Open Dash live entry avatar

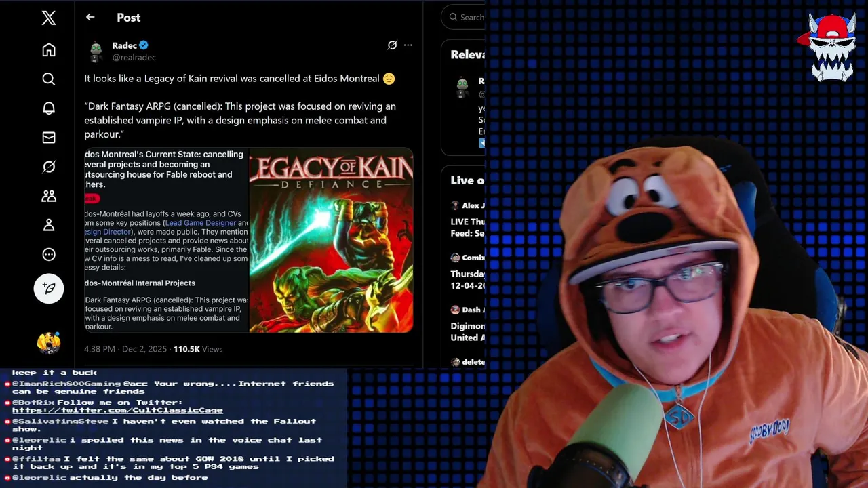456,310
